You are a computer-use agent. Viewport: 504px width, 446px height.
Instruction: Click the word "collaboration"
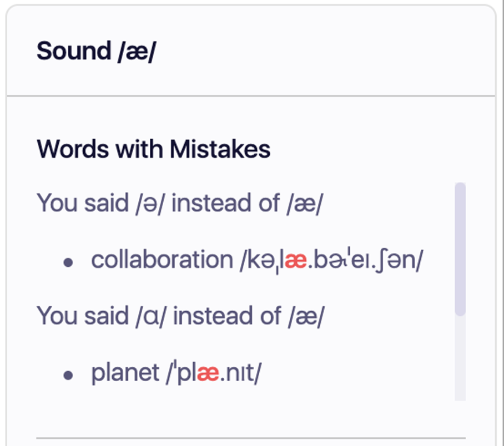pyautogui.click(x=161, y=260)
